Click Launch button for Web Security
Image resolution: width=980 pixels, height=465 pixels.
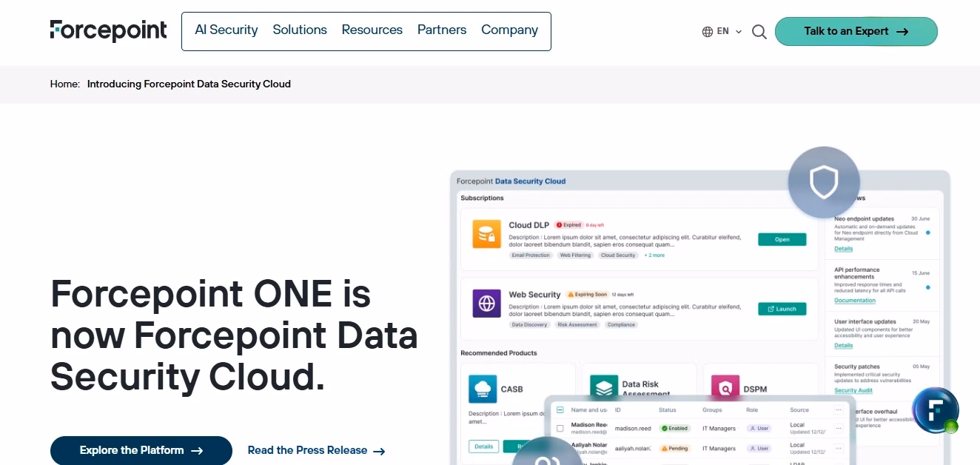tap(782, 309)
